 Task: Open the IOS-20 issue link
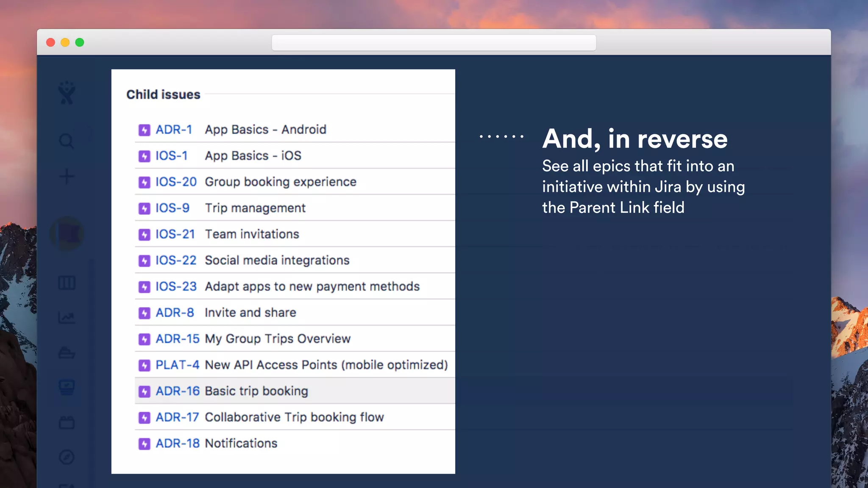point(176,182)
